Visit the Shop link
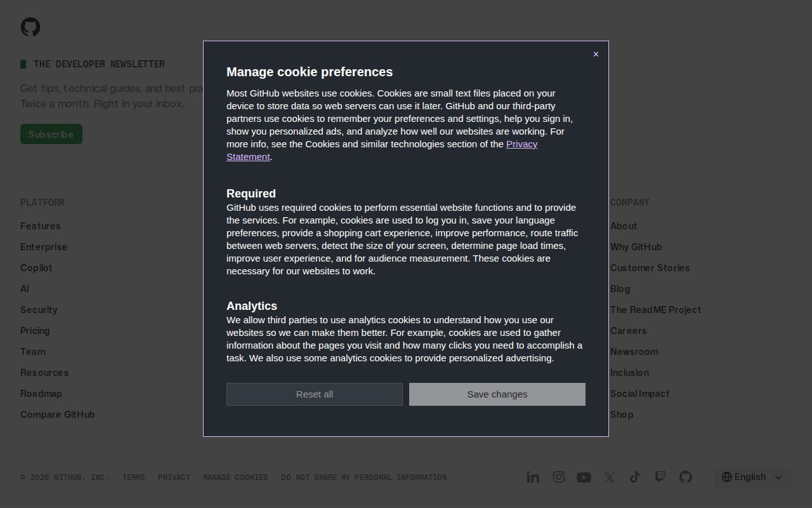This screenshot has height=508, width=812. click(622, 415)
